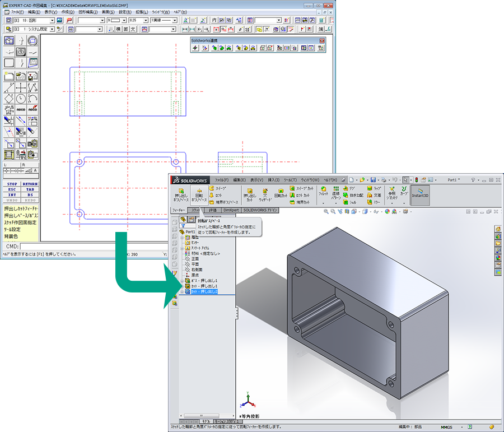Screen dimensions: 504x432
Task: Switch to SOLIDWORKS アドイン tab
Action: (260, 210)
